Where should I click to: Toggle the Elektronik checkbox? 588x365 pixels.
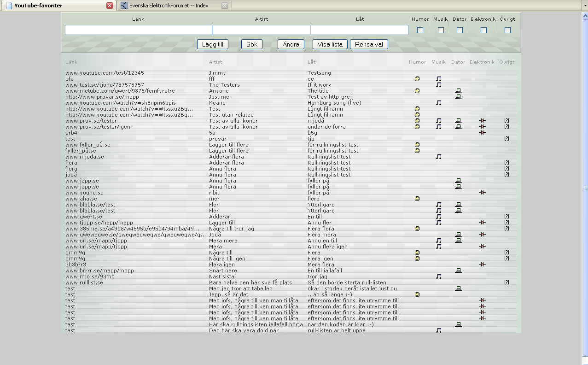tap(483, 30)
